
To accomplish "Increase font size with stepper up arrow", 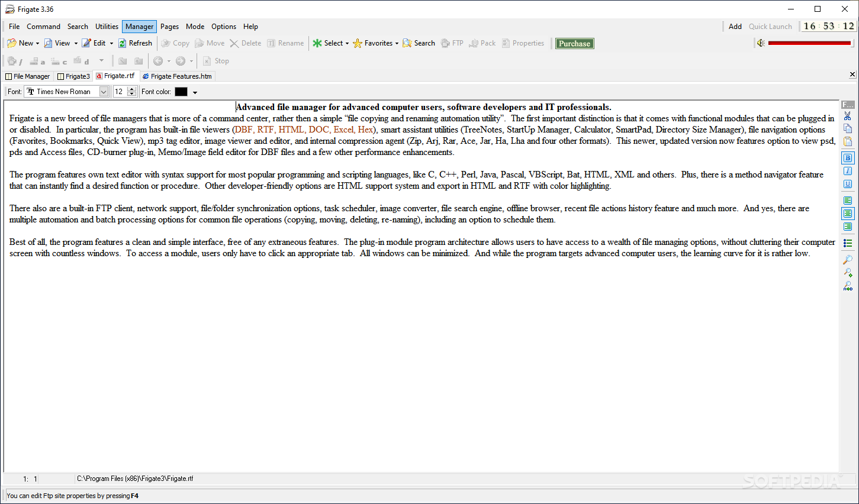I will (132, 89).
